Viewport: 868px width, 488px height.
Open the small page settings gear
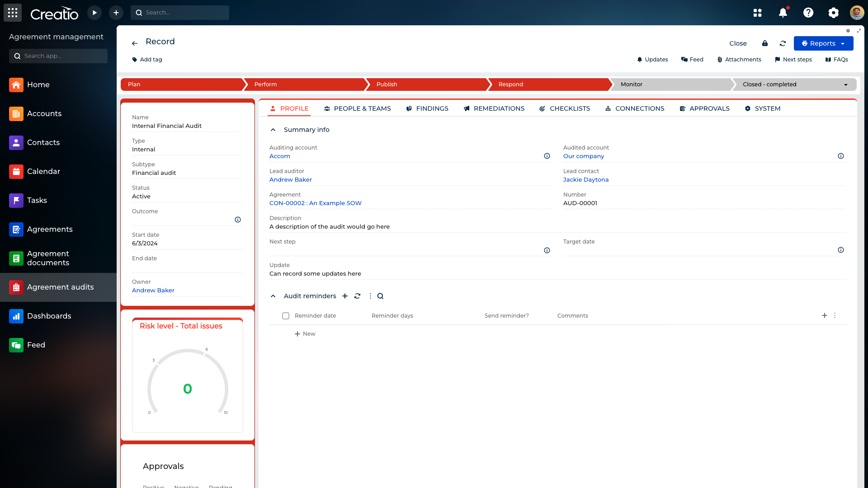(848, 31)
